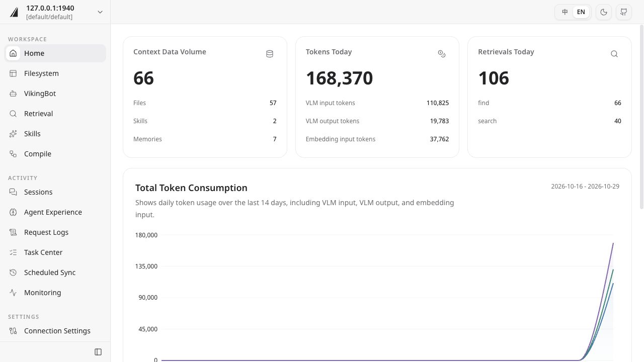Image resolution: width=644 pixels, height=362 pixels.
Task: Click the Retrievals Today value 106
Action: point(494,78)
